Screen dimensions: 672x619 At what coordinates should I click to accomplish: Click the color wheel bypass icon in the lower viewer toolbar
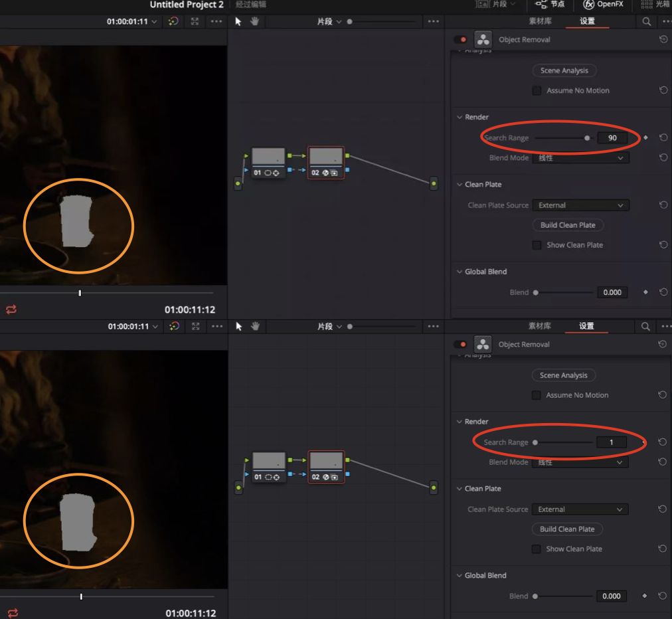coord(175,326)
